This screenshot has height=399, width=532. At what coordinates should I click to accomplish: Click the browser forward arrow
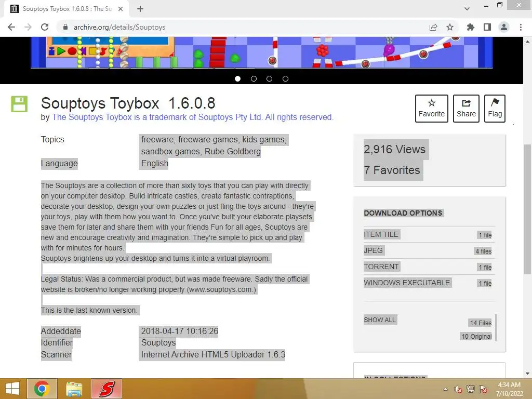pyautogui.click(x=28, y=27)
